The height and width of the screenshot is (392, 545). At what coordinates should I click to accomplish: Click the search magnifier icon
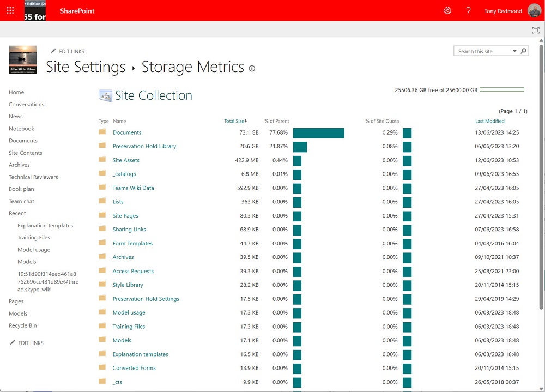coord(523,51)
